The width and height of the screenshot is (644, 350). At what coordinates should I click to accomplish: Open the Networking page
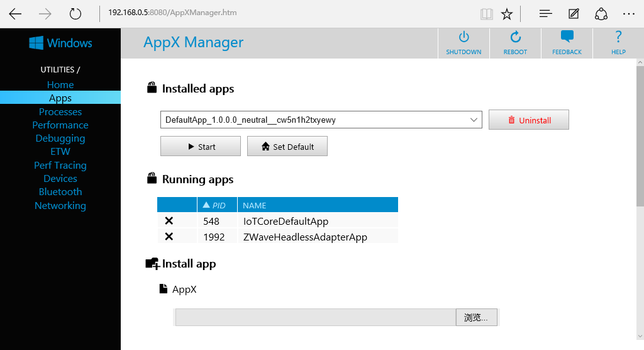60,205
